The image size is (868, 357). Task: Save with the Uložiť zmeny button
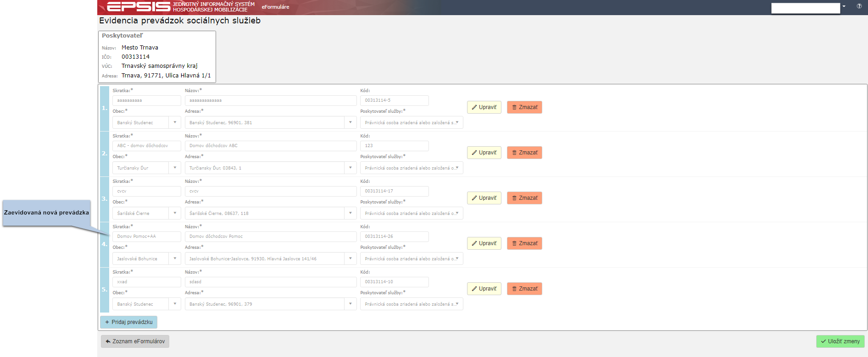tap(840, 341)
